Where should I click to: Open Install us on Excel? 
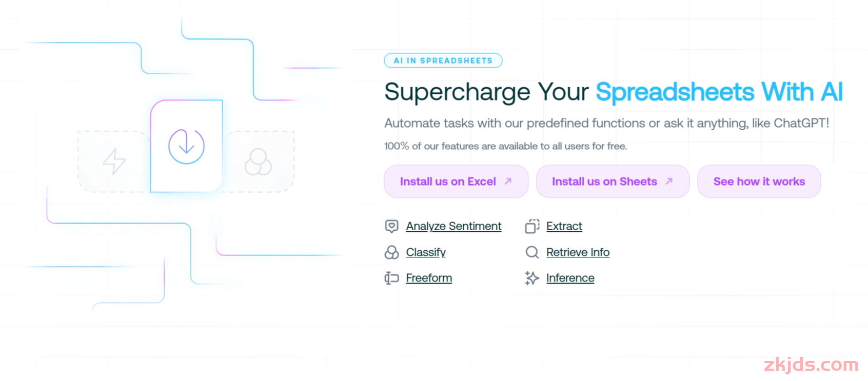point(456,181)
